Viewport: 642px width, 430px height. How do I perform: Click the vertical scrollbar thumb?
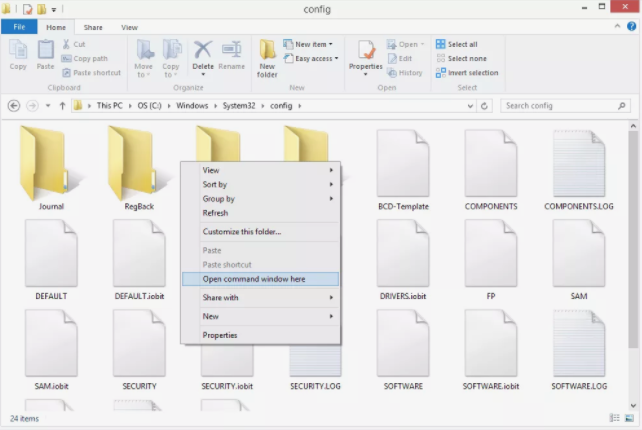pyautogui.click(x=633, y=240)
